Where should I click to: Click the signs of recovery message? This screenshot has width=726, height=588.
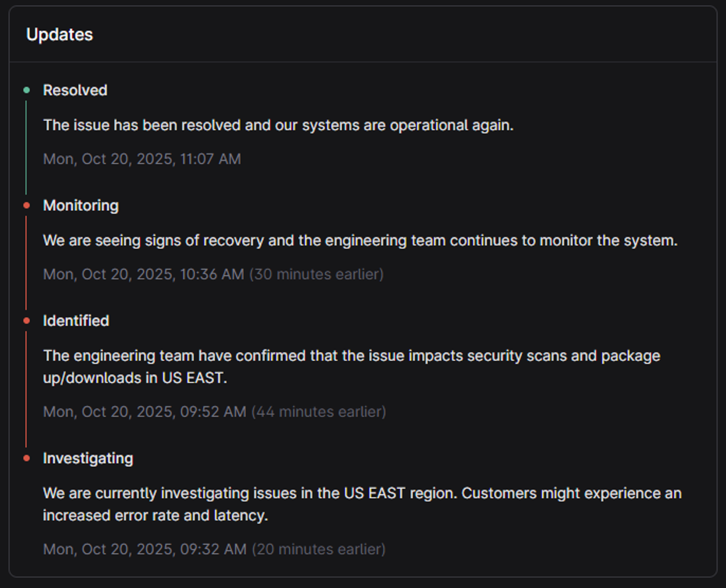coord(360,241)
